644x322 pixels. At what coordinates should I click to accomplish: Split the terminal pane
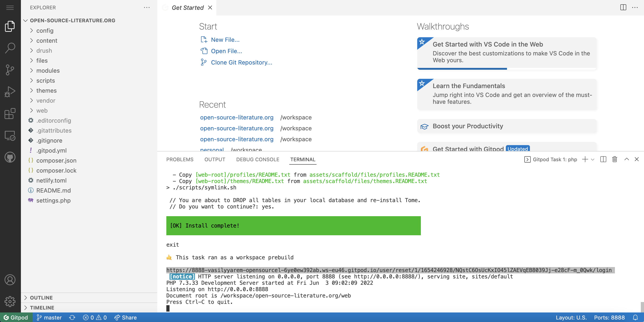coord(603,159)
